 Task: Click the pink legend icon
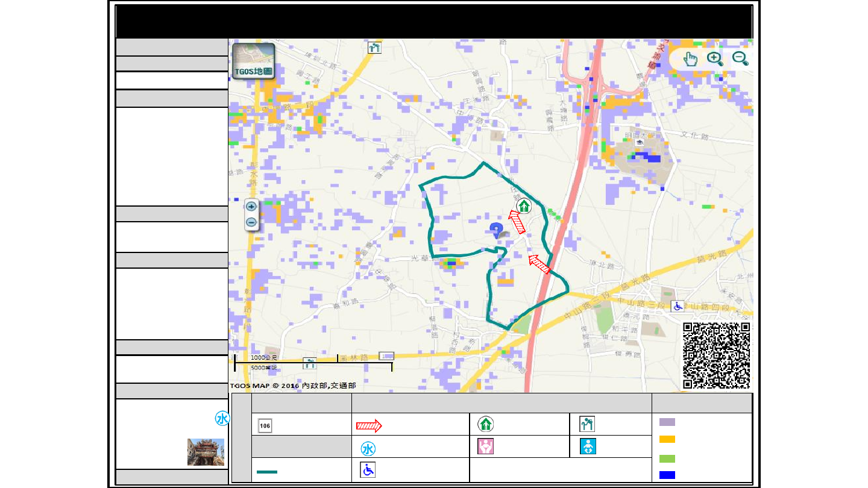tap(486, 446)
